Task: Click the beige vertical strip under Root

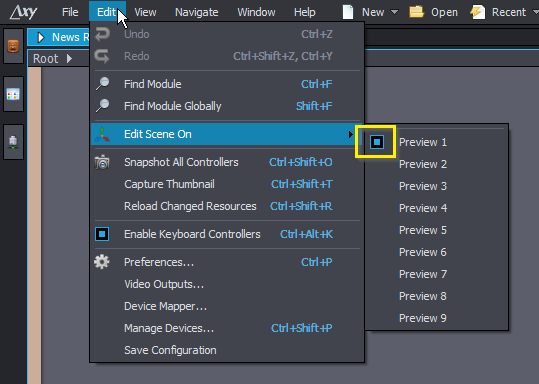Action: (x=34, y=226)
